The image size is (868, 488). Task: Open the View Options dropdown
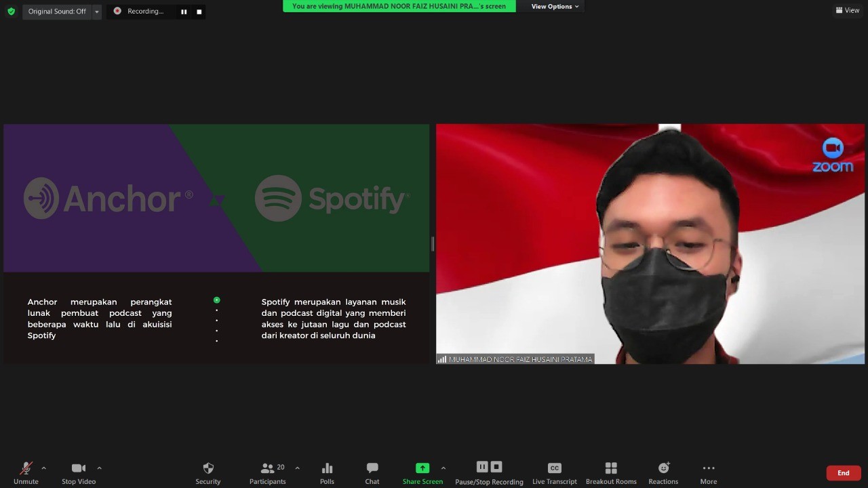[555, 7]
